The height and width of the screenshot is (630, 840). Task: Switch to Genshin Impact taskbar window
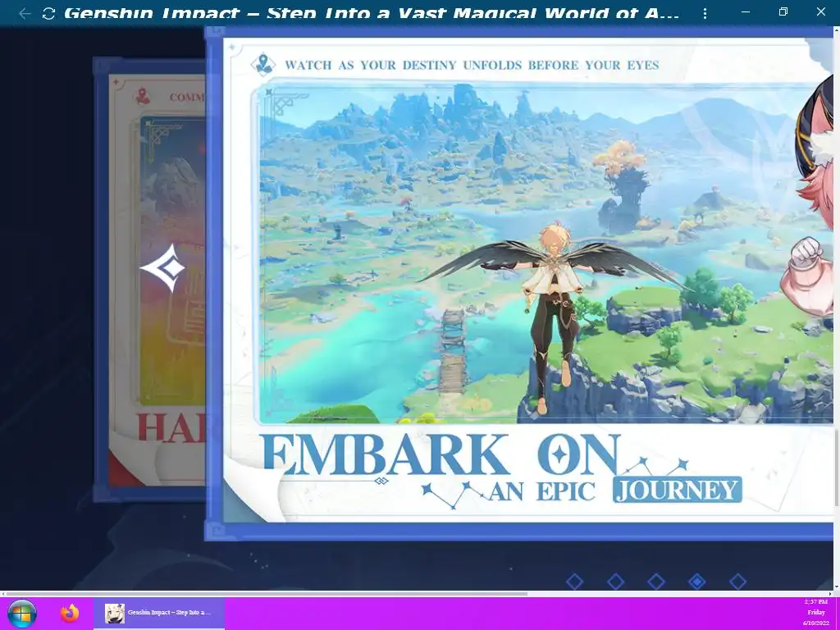tap(159, 614)
